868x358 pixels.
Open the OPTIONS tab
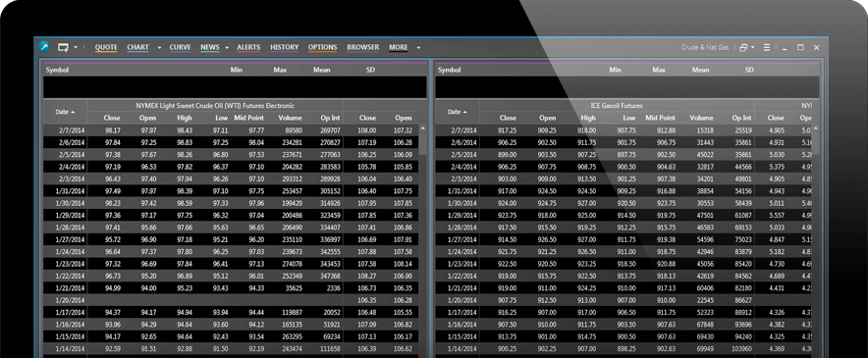[323, 48]
